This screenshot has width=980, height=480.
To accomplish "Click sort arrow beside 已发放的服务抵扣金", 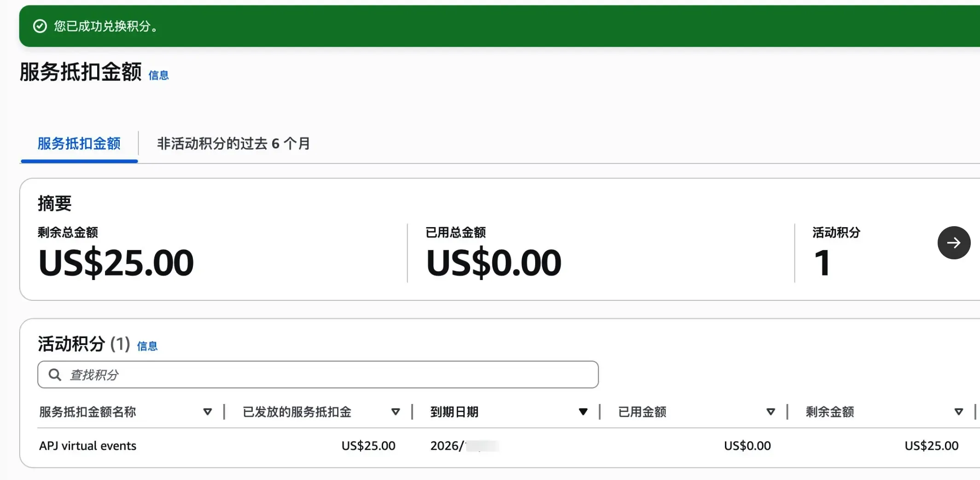I will click(x=396, y=412).
